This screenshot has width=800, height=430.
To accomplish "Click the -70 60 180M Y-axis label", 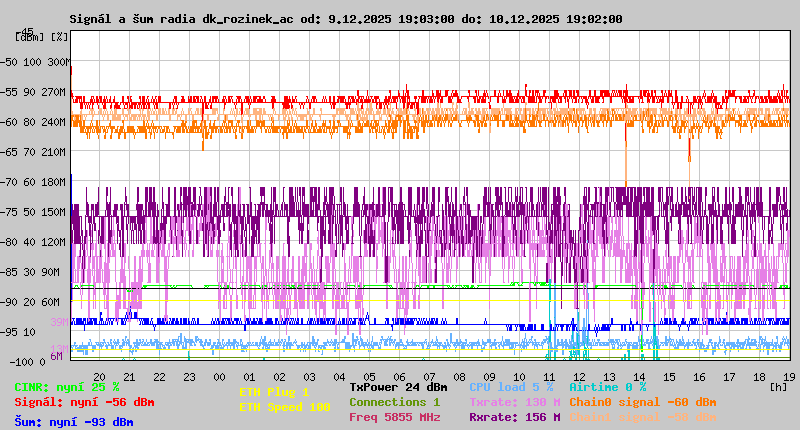I will [x=36, y=182].
